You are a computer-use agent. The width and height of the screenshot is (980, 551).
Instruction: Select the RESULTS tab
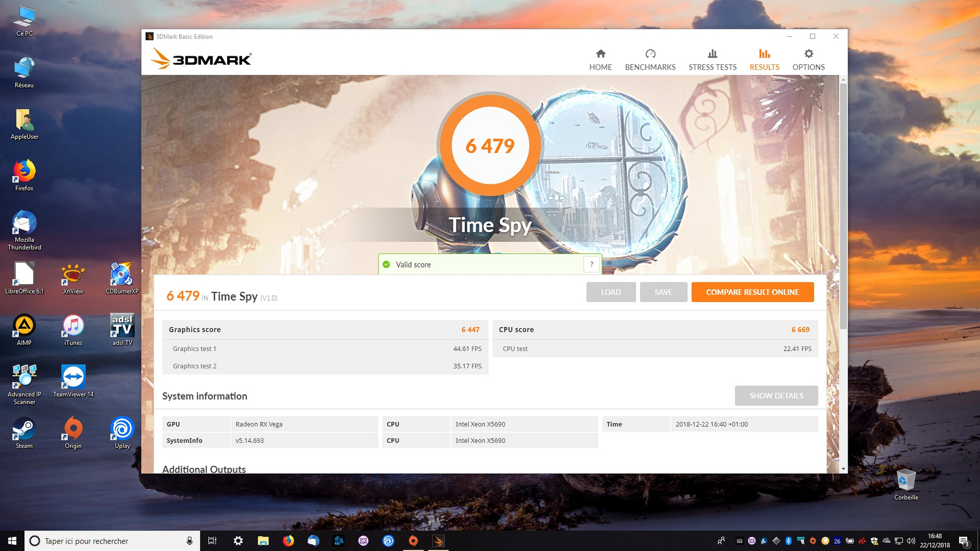click(764, 60)
